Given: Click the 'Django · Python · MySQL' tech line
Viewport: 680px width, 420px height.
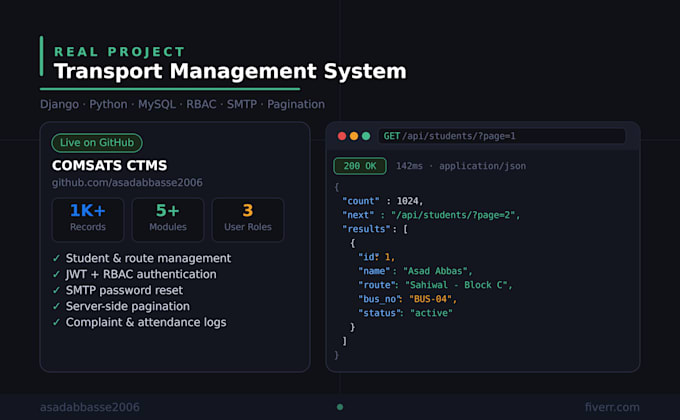Looking at the screenshot, I should 182,105.
